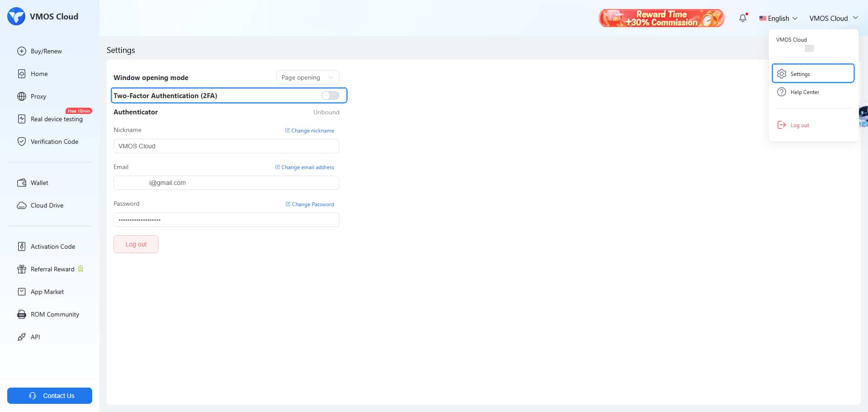The height and width of the screenshot is (412, 868).
Task: Click the headset icon on Contact Us
Action: coord(33,396)
